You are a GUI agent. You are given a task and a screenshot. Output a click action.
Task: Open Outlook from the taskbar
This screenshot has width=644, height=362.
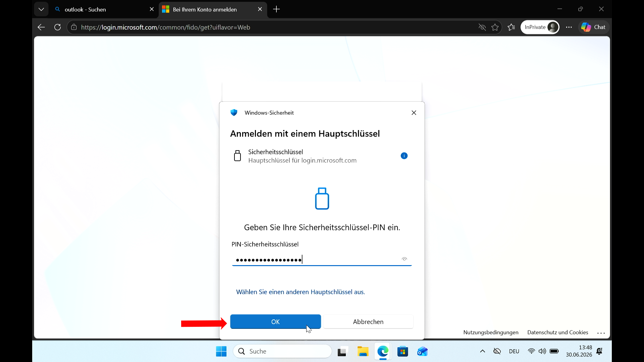coord(422,351)
